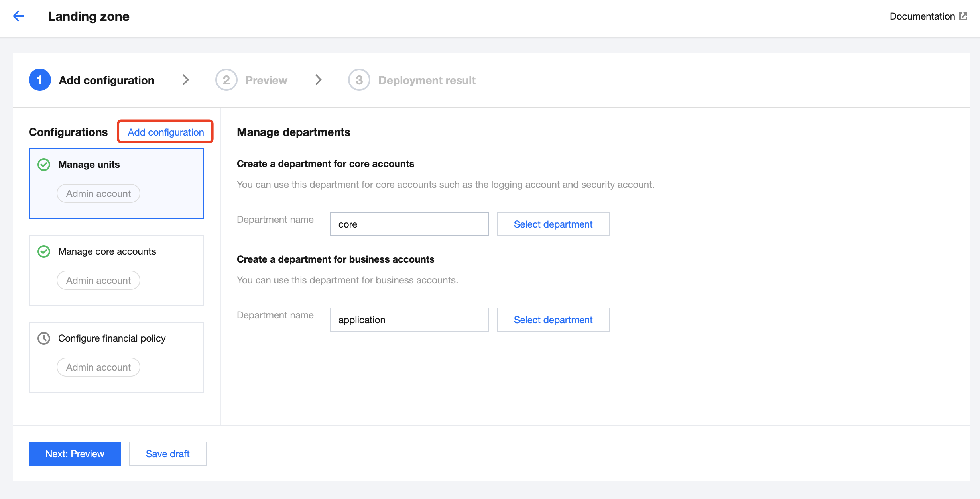The image size is (980, 499).
Task: Click the back arrow beside Landing zone
Action: 18,16
